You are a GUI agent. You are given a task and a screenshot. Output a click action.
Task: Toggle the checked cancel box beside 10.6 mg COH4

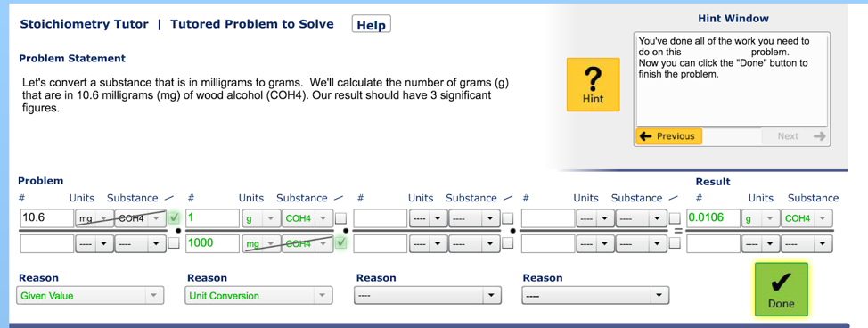click(175, 217)
